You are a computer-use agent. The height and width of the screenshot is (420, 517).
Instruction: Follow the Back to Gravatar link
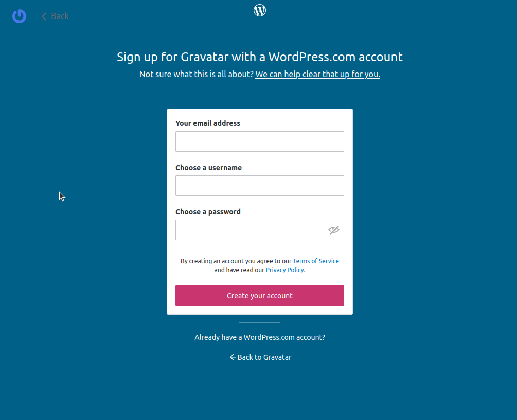(x=264, y=357)
